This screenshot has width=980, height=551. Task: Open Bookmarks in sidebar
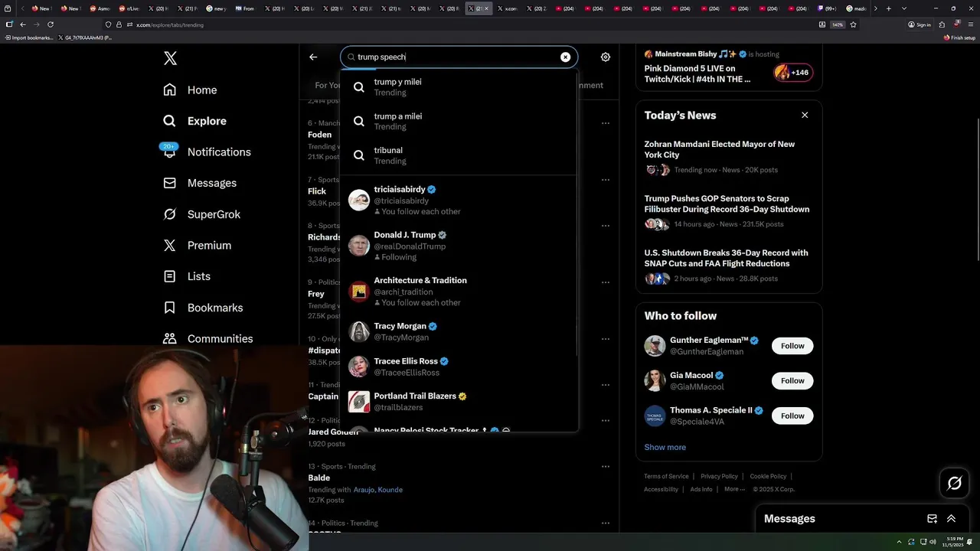pos(204,308)
